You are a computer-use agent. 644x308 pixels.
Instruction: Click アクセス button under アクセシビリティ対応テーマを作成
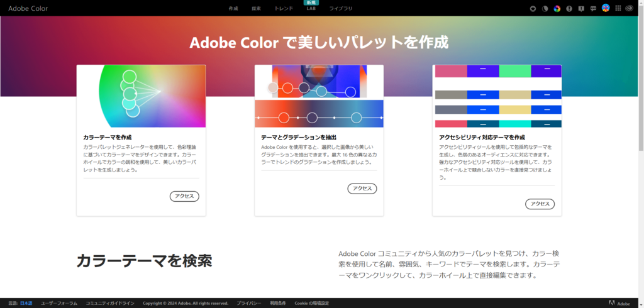coord(540,204)
